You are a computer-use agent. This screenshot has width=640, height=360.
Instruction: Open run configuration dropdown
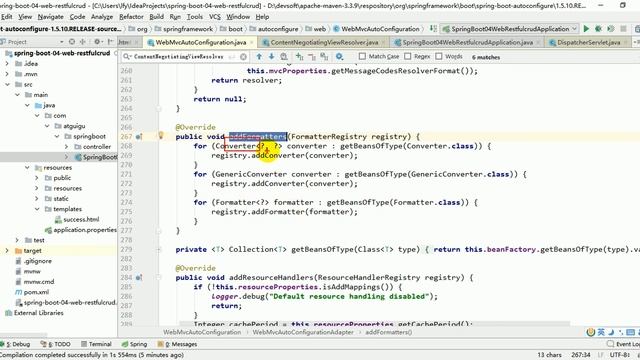click(x=509, y=29)
